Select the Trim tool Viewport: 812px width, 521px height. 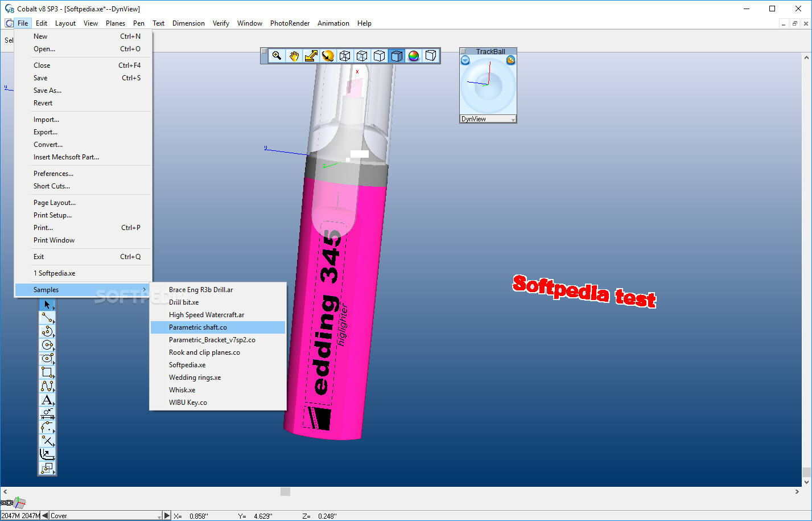(47, 441)
